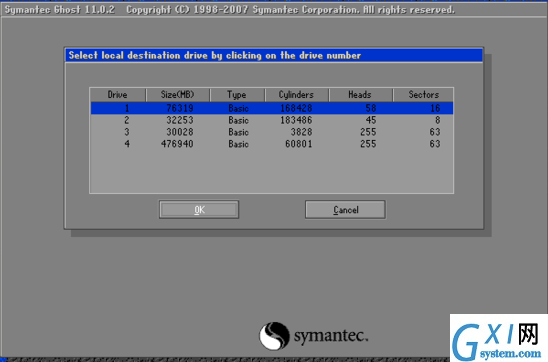Click Basic type in drive 3 row
Screen dimensions: 548x362
tap(238, 132)
